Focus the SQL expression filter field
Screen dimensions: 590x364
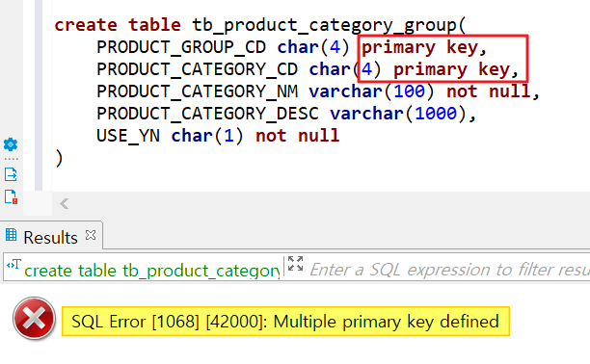[448, 270]
